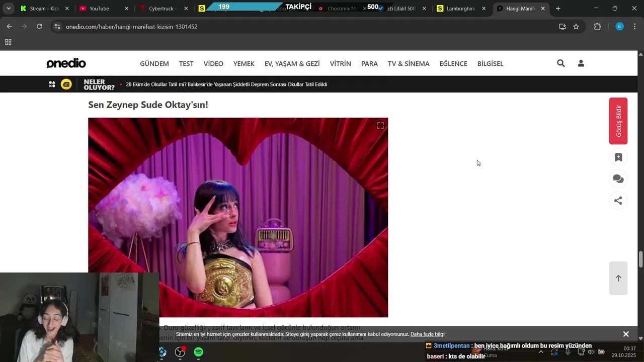Click the install/cast icon in address bar
Viewport: 644px width, 362px height.
[562, 27]
